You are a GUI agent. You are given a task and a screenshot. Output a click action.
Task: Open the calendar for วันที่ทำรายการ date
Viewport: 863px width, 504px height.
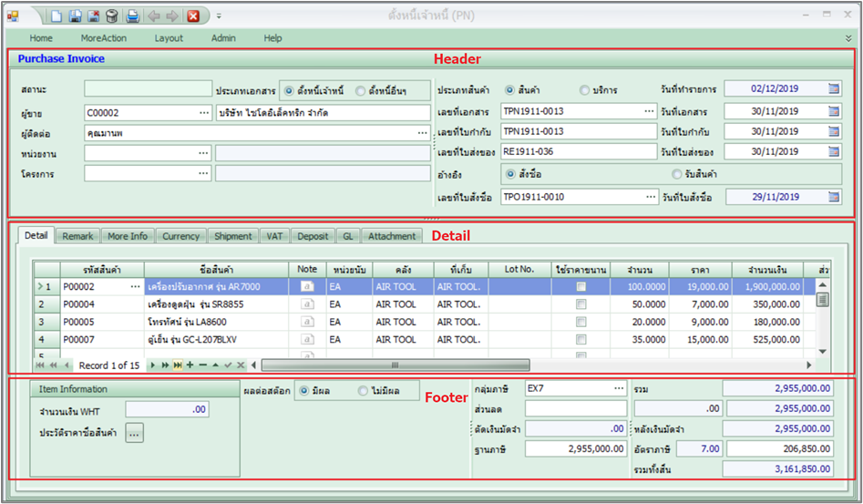click(x=834, y=89)
